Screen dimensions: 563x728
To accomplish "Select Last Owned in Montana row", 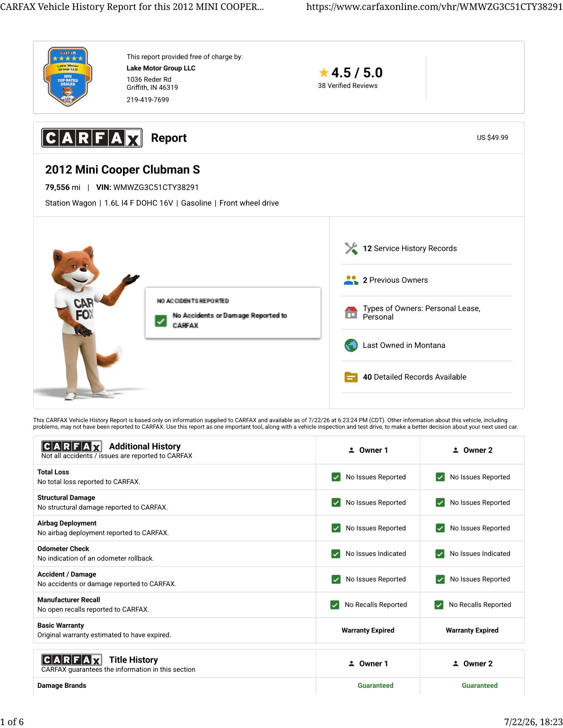I will [x=427, y=346].
